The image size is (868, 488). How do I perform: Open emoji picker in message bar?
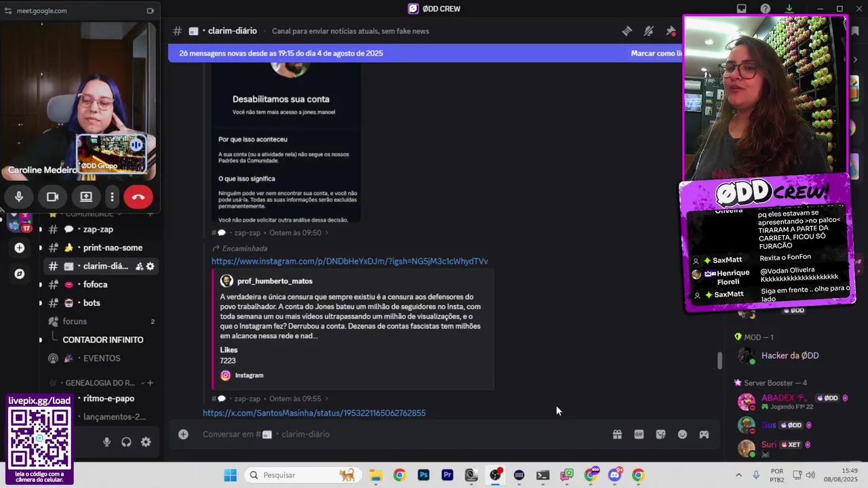682,434
